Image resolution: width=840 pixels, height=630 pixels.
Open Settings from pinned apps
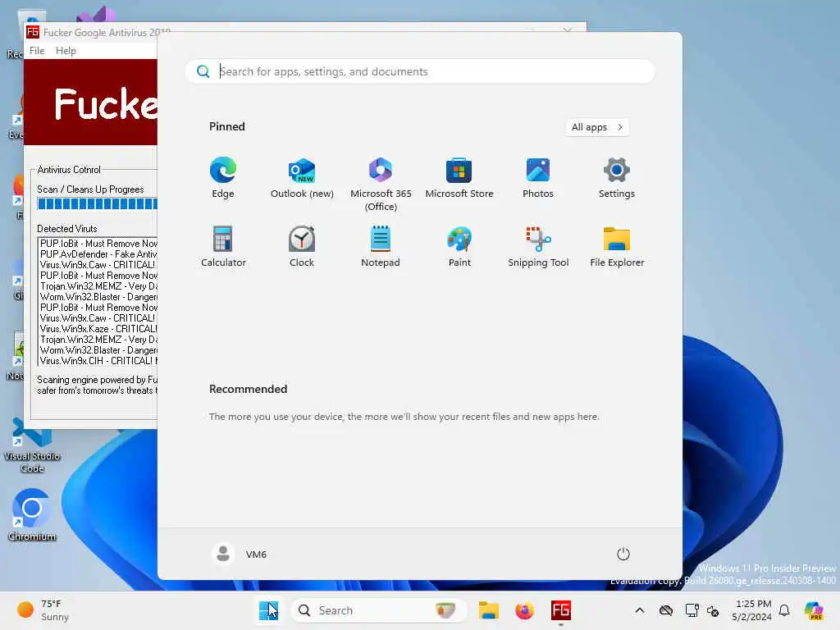pos(617,178)
